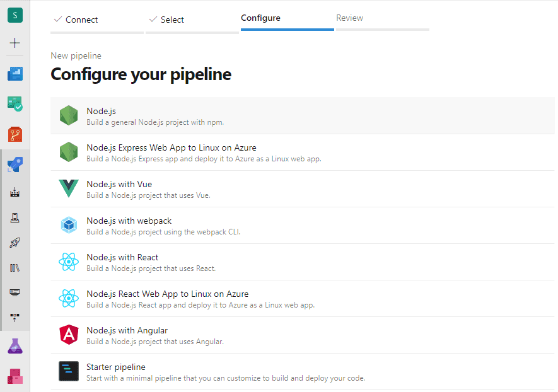Screen dimensions: 558x392
Task: Click the red Angular logo icon
Action: [x=69, y=335]
